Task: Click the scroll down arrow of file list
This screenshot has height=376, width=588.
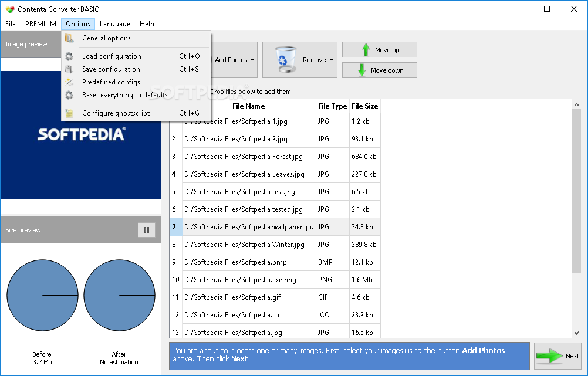Action: [576, 333]
